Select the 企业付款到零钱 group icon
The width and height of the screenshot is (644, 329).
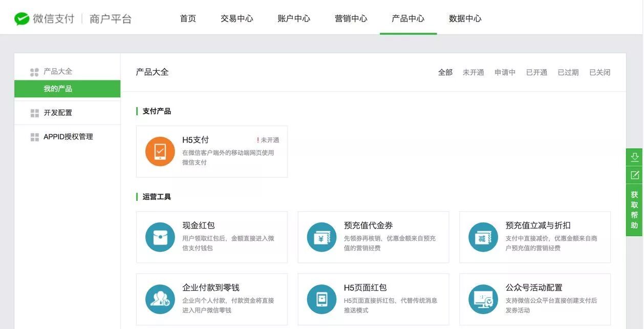pos(160,299)
